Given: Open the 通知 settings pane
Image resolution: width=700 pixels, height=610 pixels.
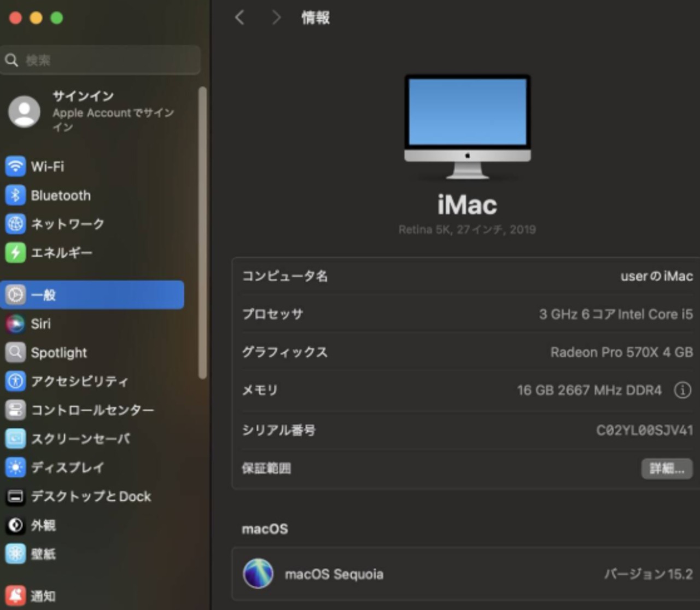Looking at the screenshot, I should point(92,596).
